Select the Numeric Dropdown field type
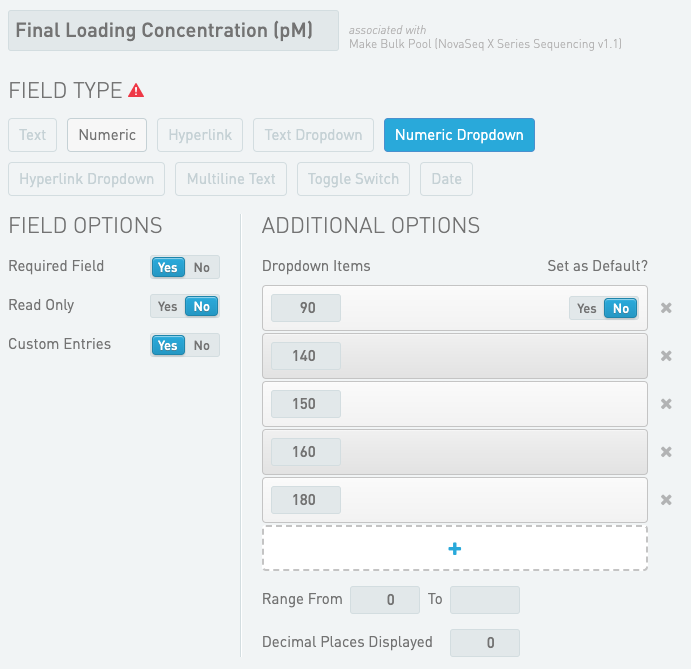This screenshot has width=691, height=669. (x=459, y=135)
